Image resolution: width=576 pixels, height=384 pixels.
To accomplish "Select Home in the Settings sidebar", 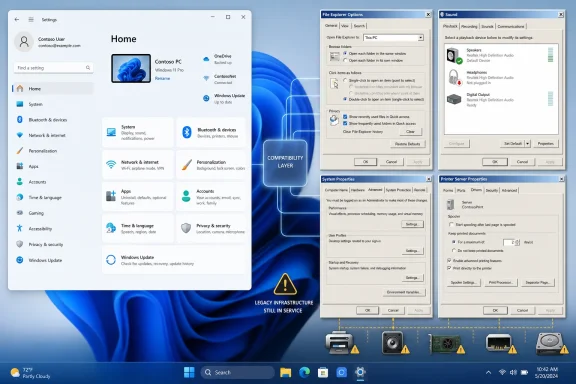I will pyautogui.click(x=53, y=89).
